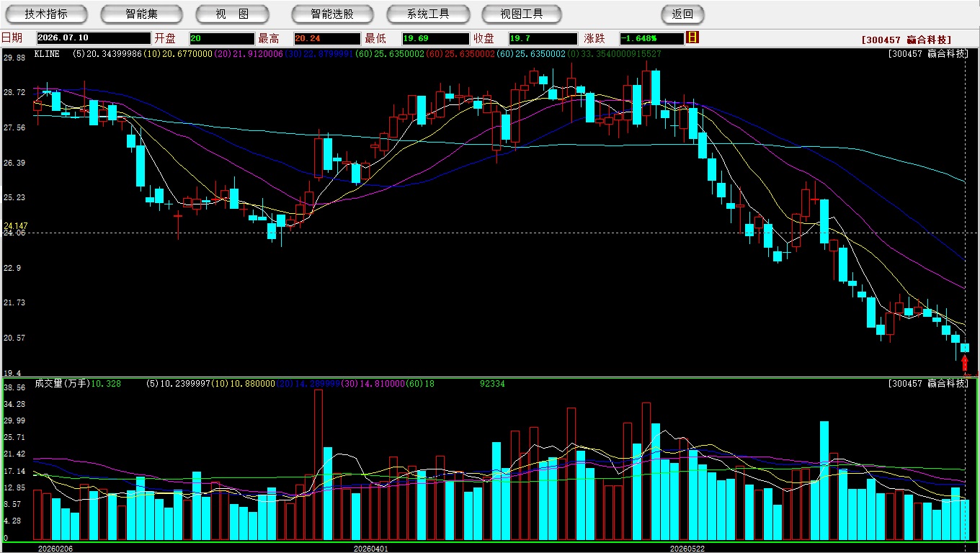Click the 20260401 date marker on the time axis
980x553 pixels.
[370, 549]
